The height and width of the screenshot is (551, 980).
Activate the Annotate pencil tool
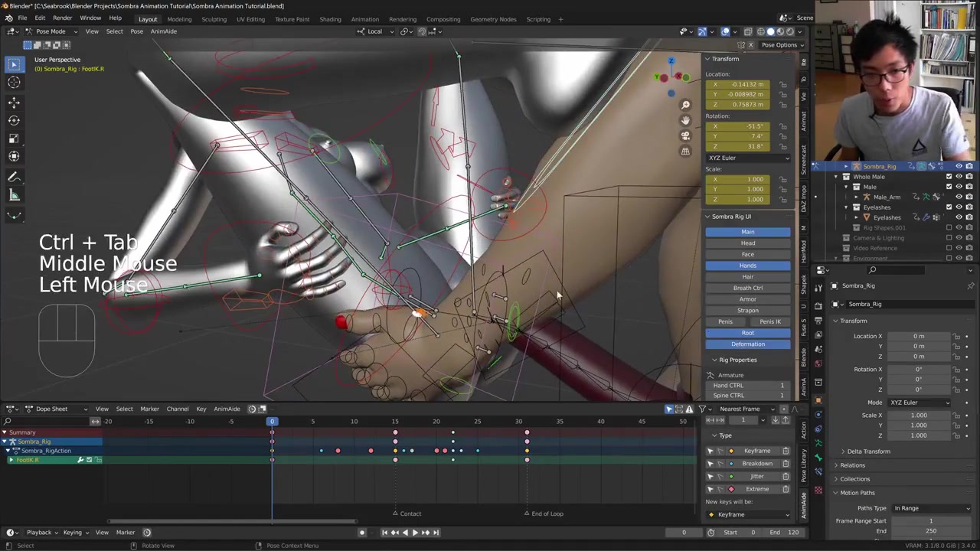(14, 177)
